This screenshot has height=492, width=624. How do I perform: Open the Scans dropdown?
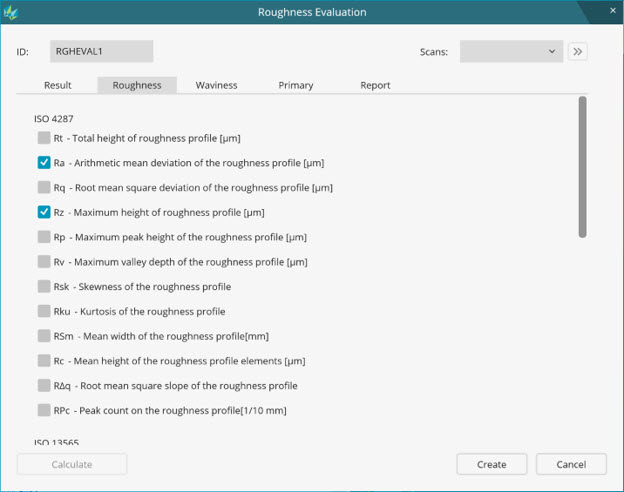click(511, 52)
